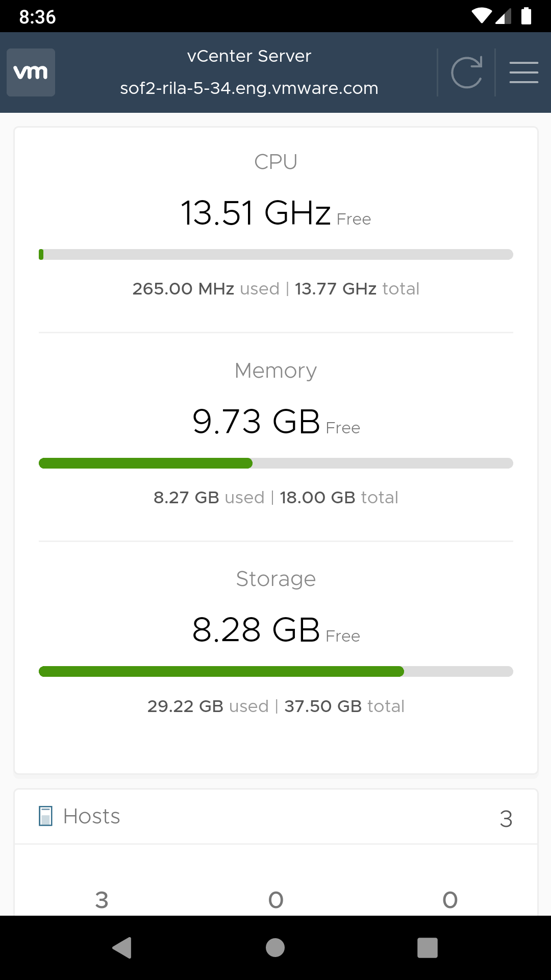This screenshot has width=551, height=980.
Task: Tap the VMware vm logo icon
Action: (x=31, y=72)
